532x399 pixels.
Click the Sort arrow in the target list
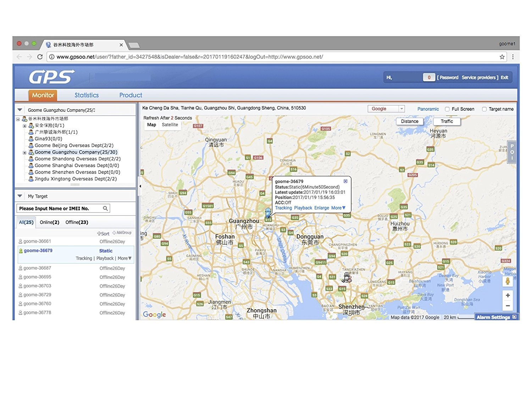click(99, 234)
